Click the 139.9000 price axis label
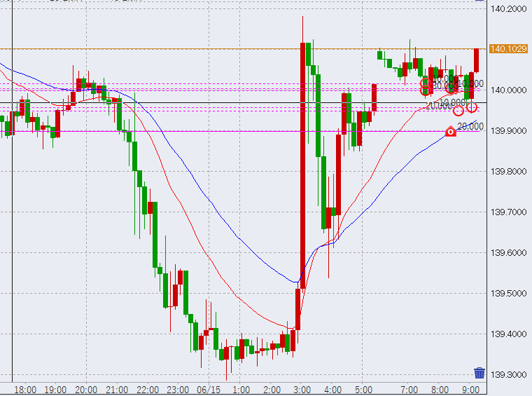The width and height of the screenshot is (532, 396). pyautogui.click(x=509, y=131)
